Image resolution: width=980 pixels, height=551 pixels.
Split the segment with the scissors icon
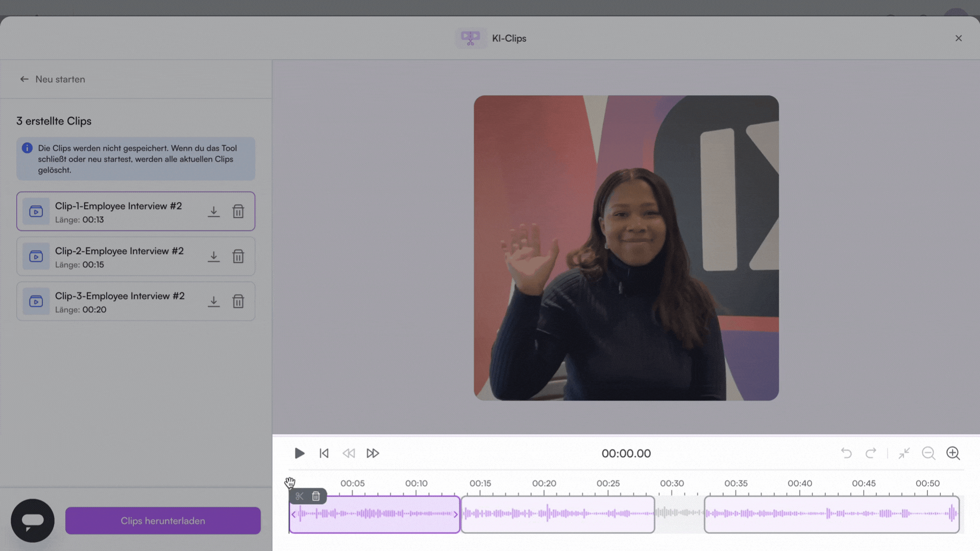point(300,496)
